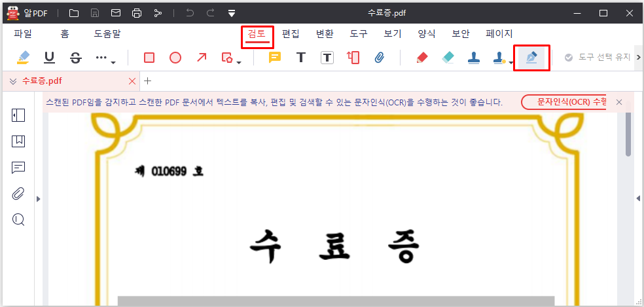Screen dimensions: 644x307
Task: Open a new tab with plus button
Action: coord(147,81)
